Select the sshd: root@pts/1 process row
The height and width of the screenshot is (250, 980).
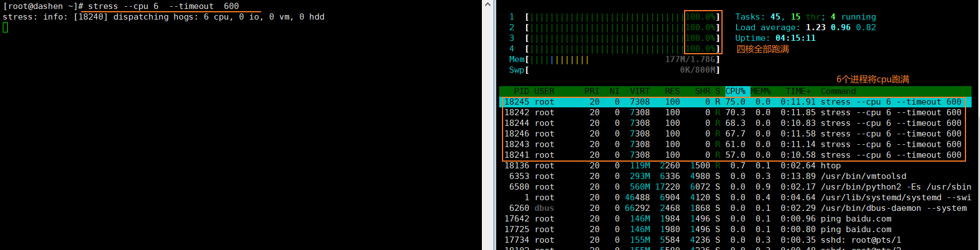click(x=735, y=240)
